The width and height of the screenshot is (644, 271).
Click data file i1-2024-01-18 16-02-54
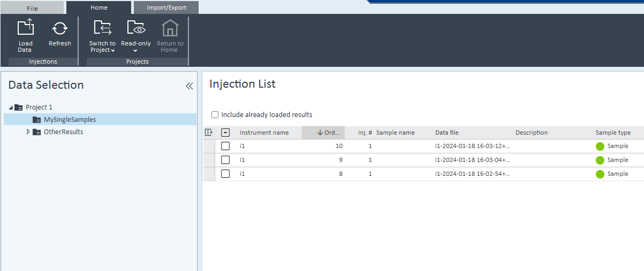(x=473, y=174)
